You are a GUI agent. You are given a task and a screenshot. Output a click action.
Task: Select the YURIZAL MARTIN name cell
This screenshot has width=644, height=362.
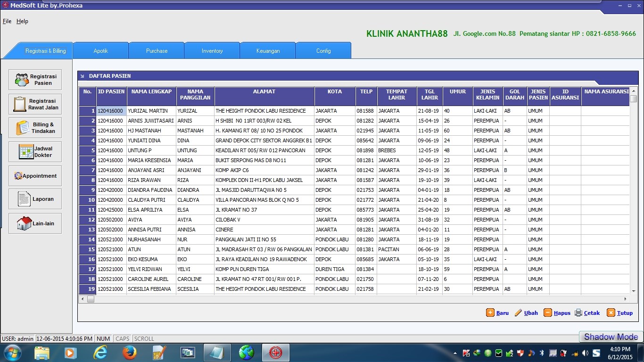(x=151, y=111)
